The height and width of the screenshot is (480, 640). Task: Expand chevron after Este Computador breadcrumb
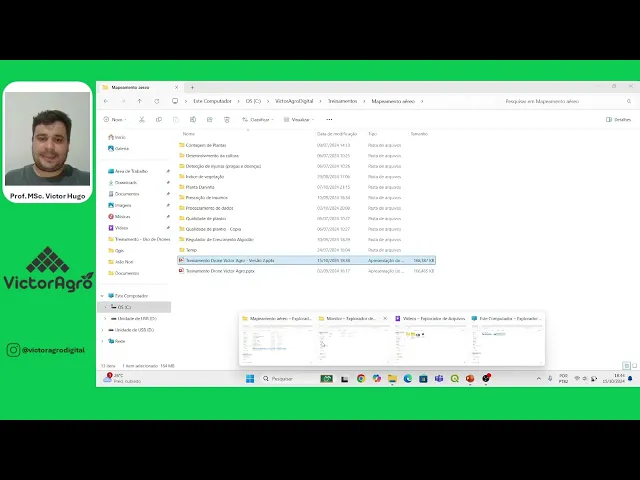pyautogui.click(x=239, y=101)
